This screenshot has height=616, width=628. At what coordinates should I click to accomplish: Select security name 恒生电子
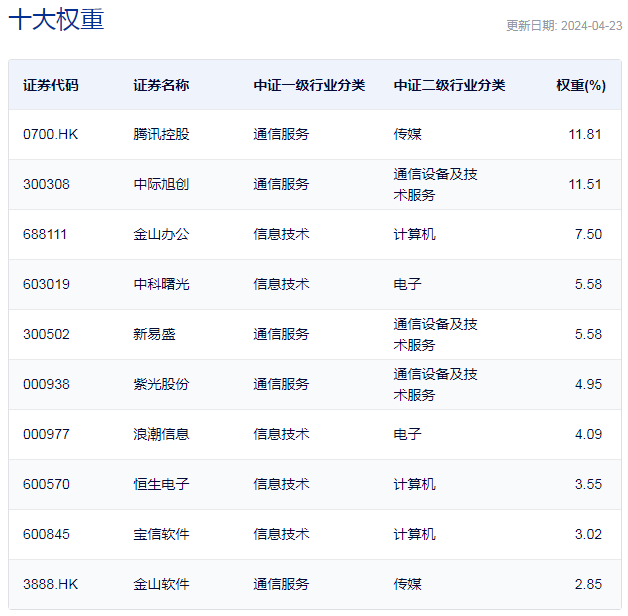[161, 485]
